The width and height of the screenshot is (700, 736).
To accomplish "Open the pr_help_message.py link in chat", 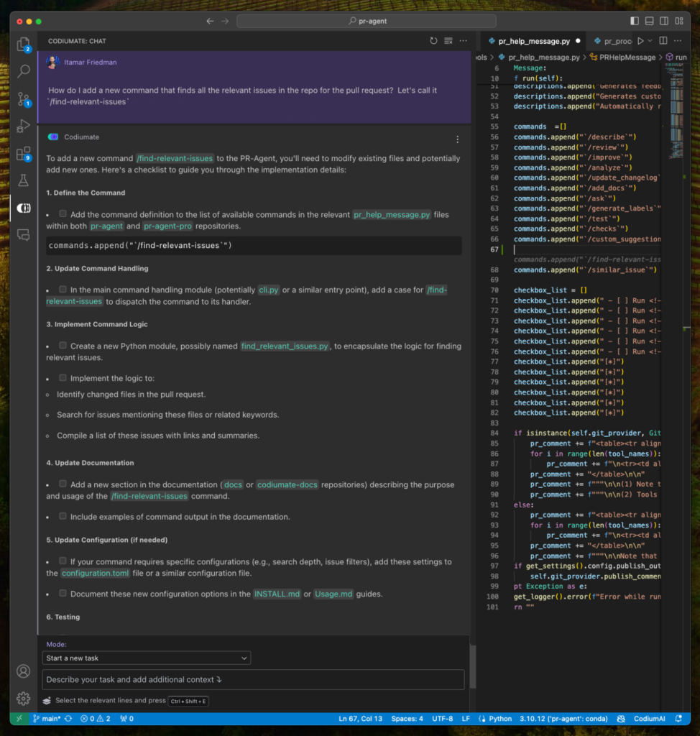I will pyautogui.click(x=392, y=214).
